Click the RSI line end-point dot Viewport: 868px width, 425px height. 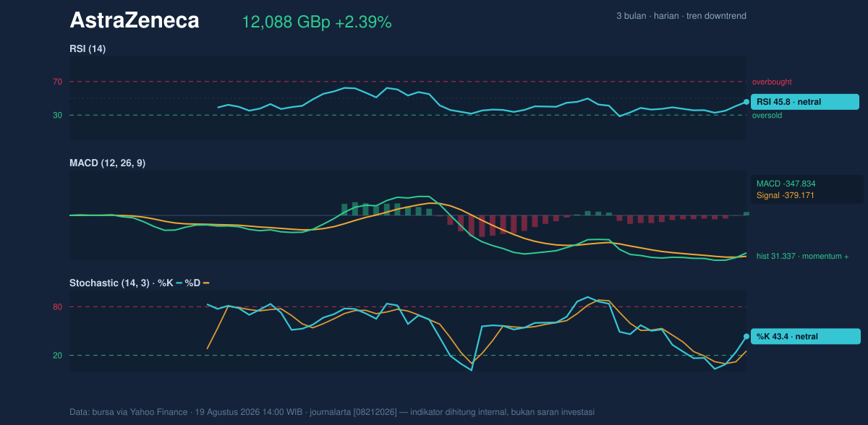[x=746, y=102]
